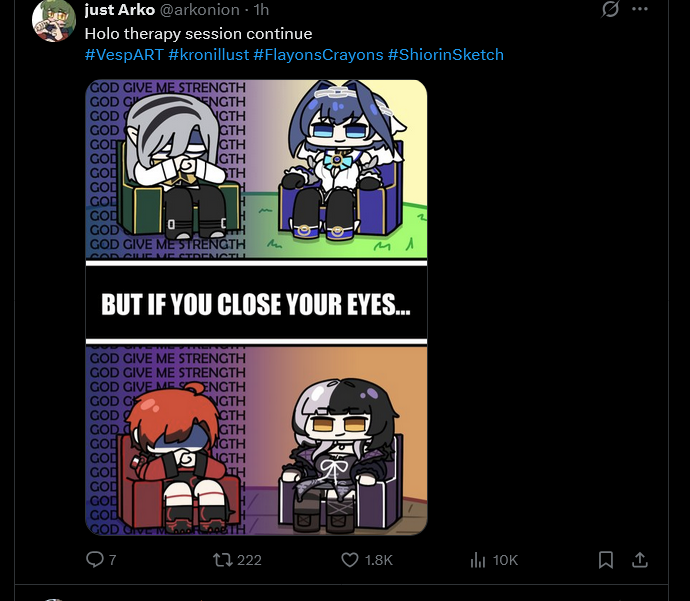Click the #kronillust hashtag
This screenshot has width=690, height=601.
point(209,55)
